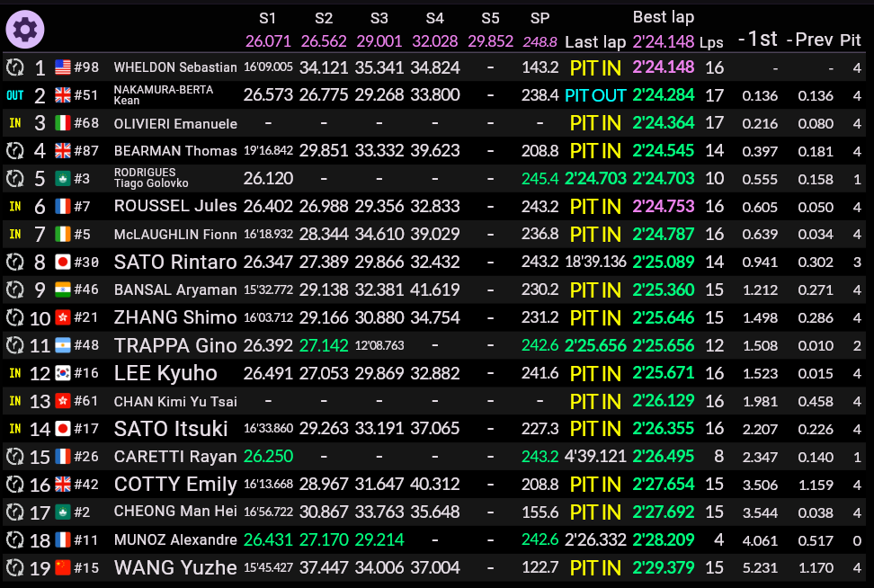Open the settings gear menu

pos(24,31)
